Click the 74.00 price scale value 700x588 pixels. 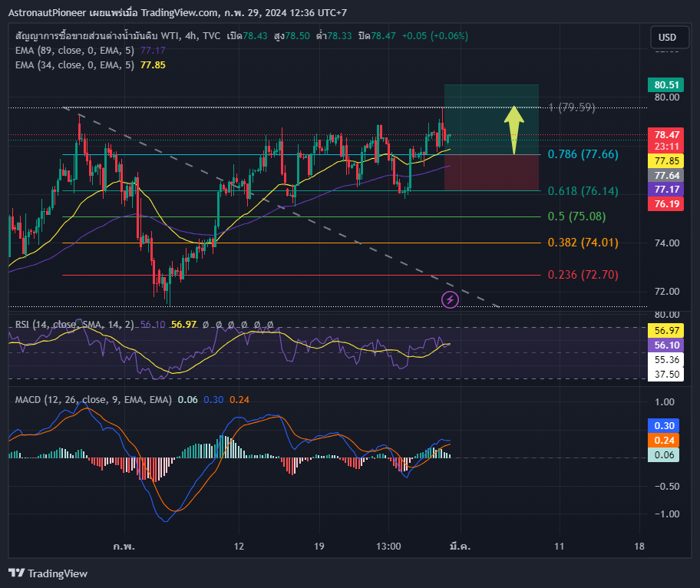[x=666, y=243]
